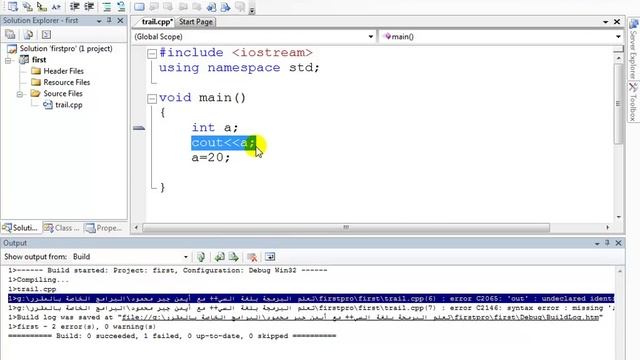The width and height of the screenshot is (640, 360).
Task: Collapse the 'first' project node
Action: click(8, 60)
